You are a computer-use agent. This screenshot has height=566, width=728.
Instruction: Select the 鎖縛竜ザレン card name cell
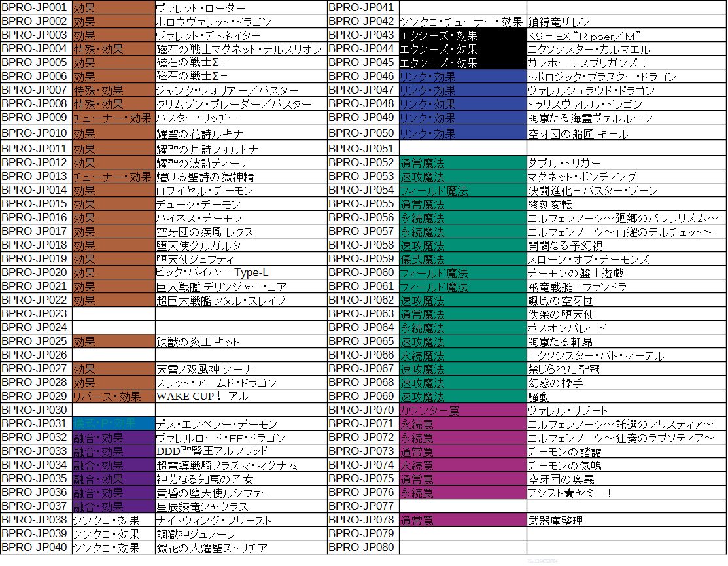[x=626, y=22]
